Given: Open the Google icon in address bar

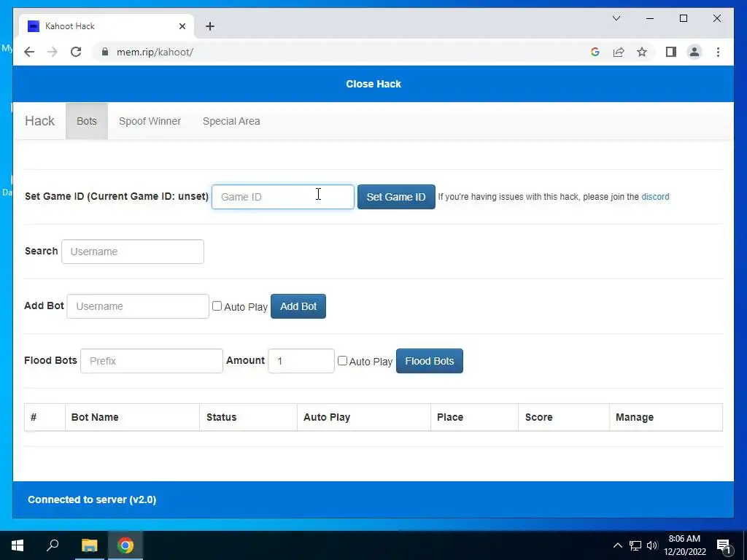Looking at the screenshot, I should [x=595, y=52].
